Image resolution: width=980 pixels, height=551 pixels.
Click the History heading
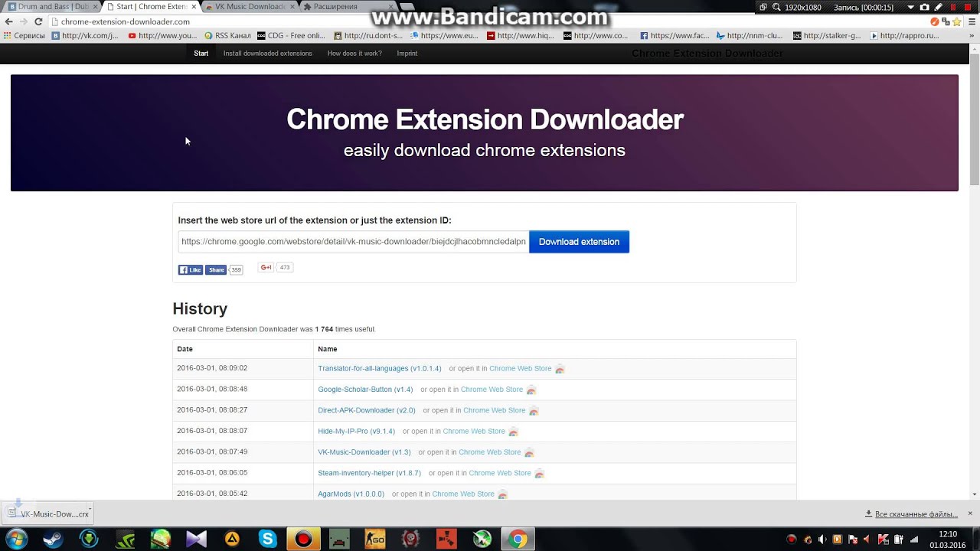pos(200,308)
